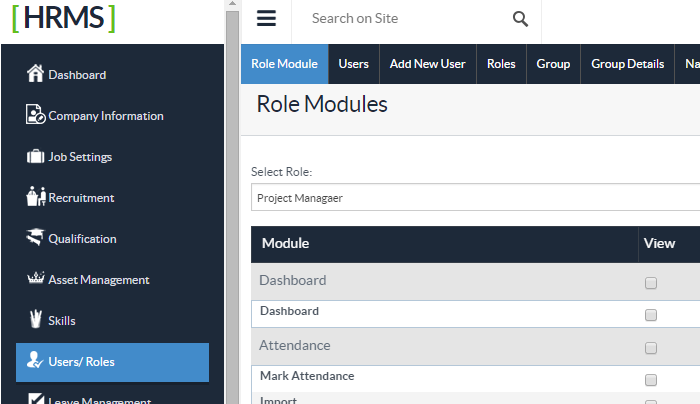
Task: Switch to the Group tab
Action: point(553,64)
